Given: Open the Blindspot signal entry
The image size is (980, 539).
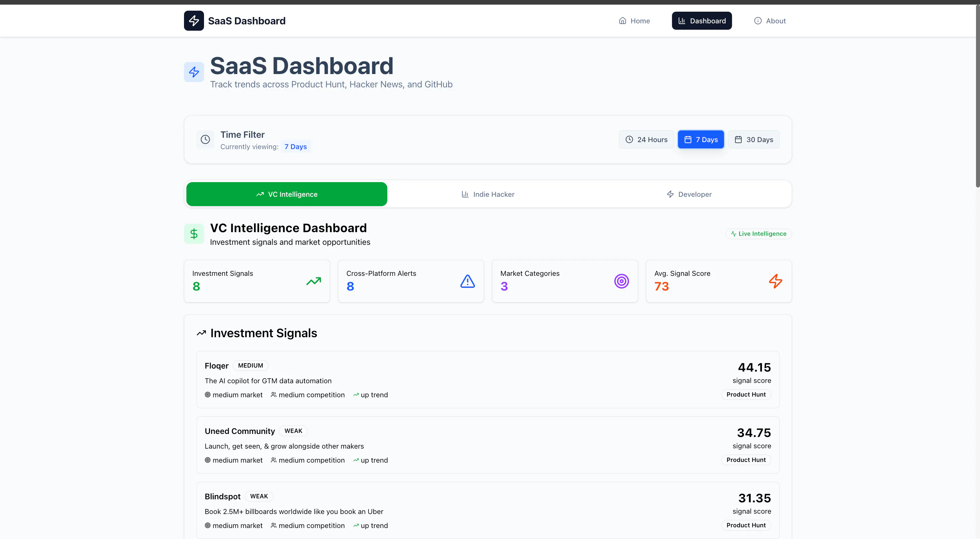Looking at the screenshot, I should pyautogui.click(x=488, y=510).
